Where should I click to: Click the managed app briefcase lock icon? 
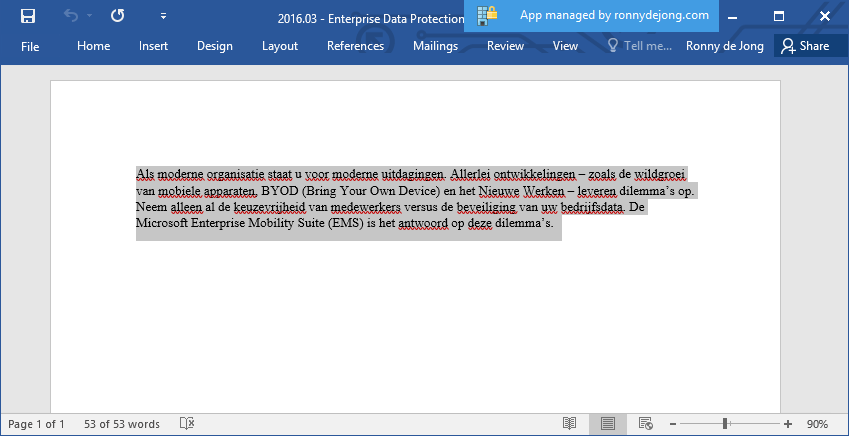[x=488, y=15]
